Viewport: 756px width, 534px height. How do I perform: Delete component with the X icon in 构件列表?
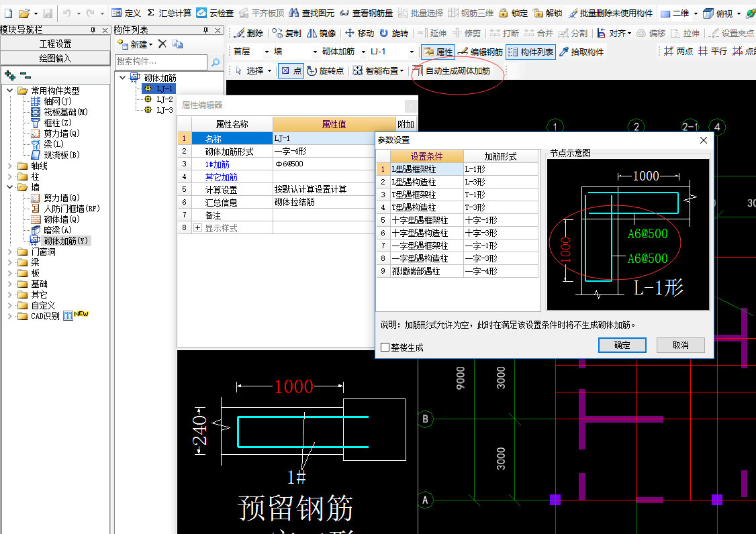pos(162,44)
